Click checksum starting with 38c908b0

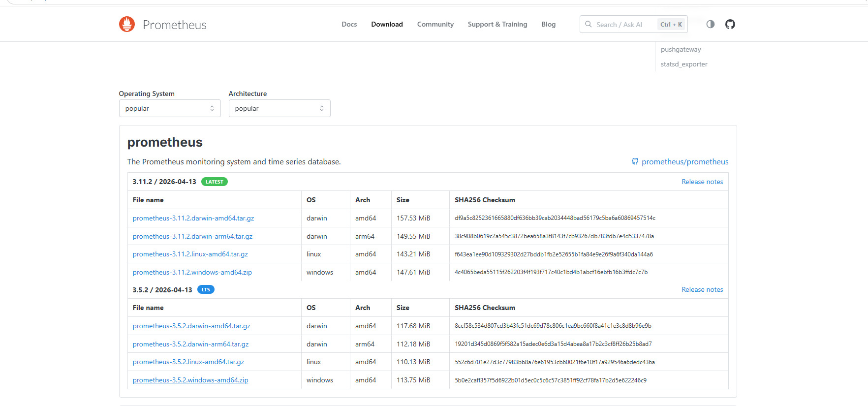tap(554, 236)
